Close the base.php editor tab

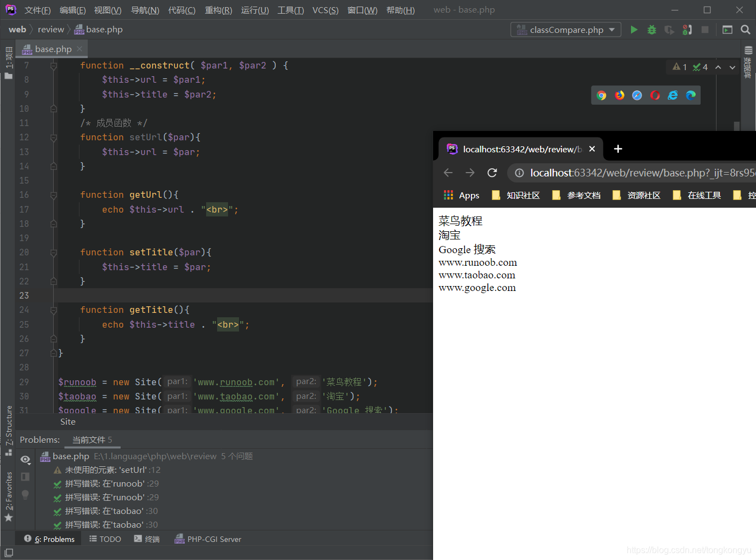[x=79, y=49]
